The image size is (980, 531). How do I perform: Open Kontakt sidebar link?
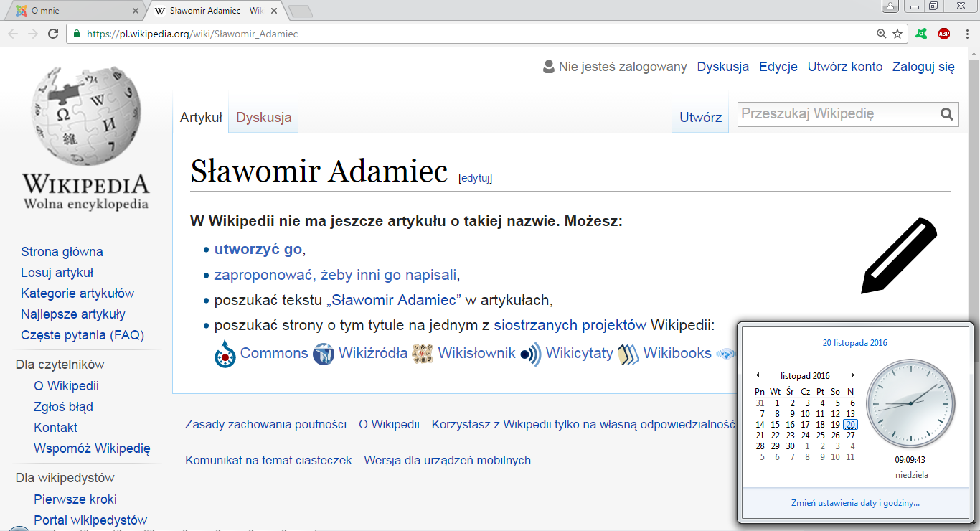(55, 428)
